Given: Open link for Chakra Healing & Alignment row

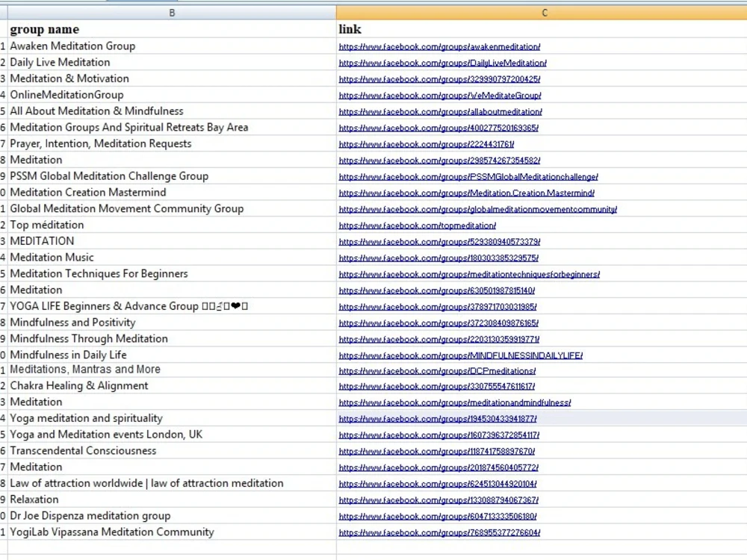Looking at the screenshot, I should coord(437,386).
